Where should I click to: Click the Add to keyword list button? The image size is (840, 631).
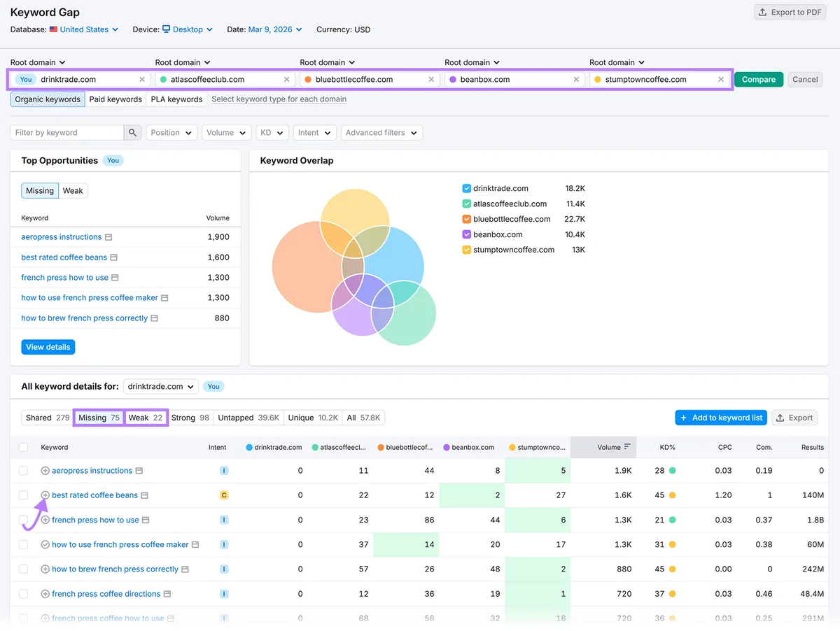[721, 418]
